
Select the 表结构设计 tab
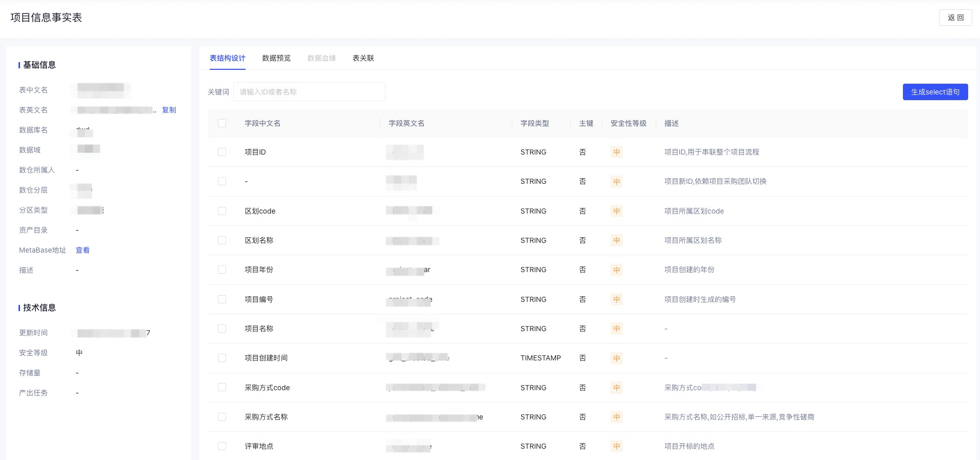click(228, 58)
